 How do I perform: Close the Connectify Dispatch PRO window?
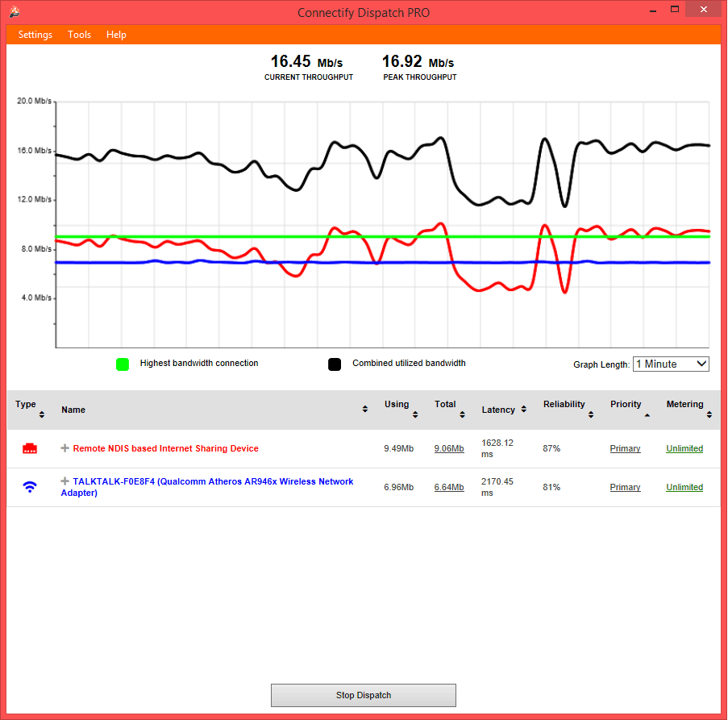point(704,10)
